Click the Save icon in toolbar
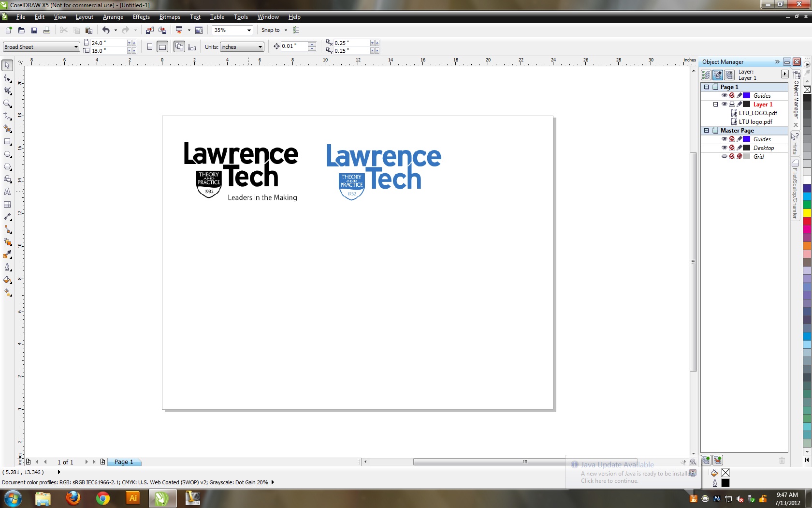 (x=34, y=30)
